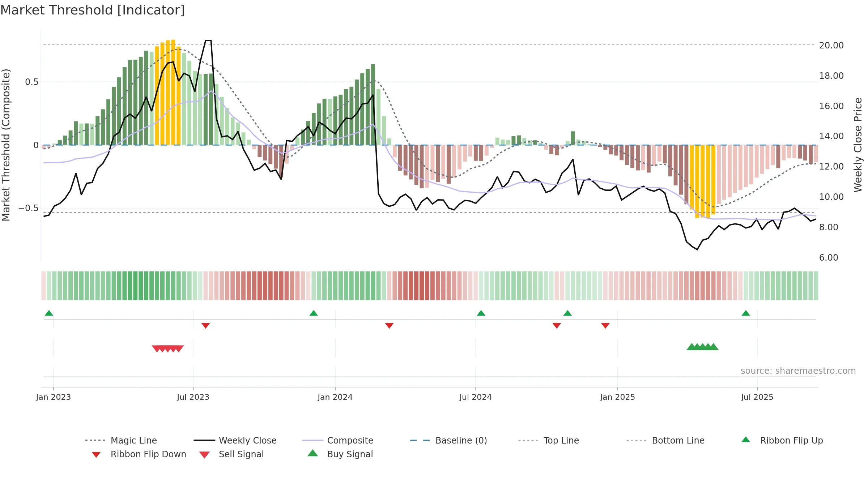Click the leftmost green buy signal triangle in 2025
Image resolution: width=868 pixels, height=488 pixels.
pos(692,347)
